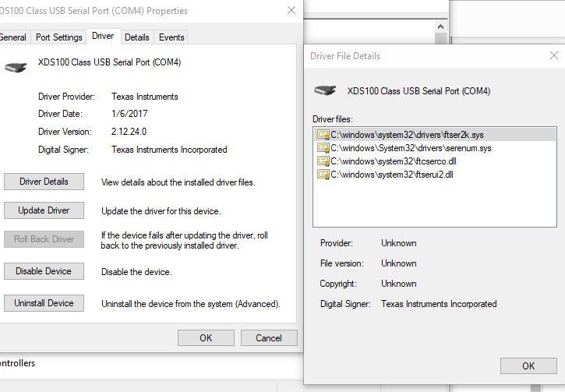565x392 pixels.
Task: Click 'View details about the installed driver files.'
Action: point(178,182)
